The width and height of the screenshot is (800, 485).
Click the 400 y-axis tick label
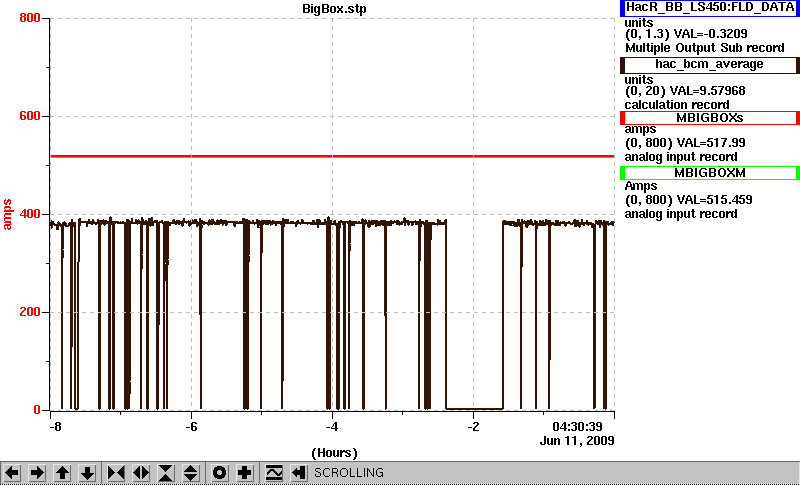coord(30,214)
